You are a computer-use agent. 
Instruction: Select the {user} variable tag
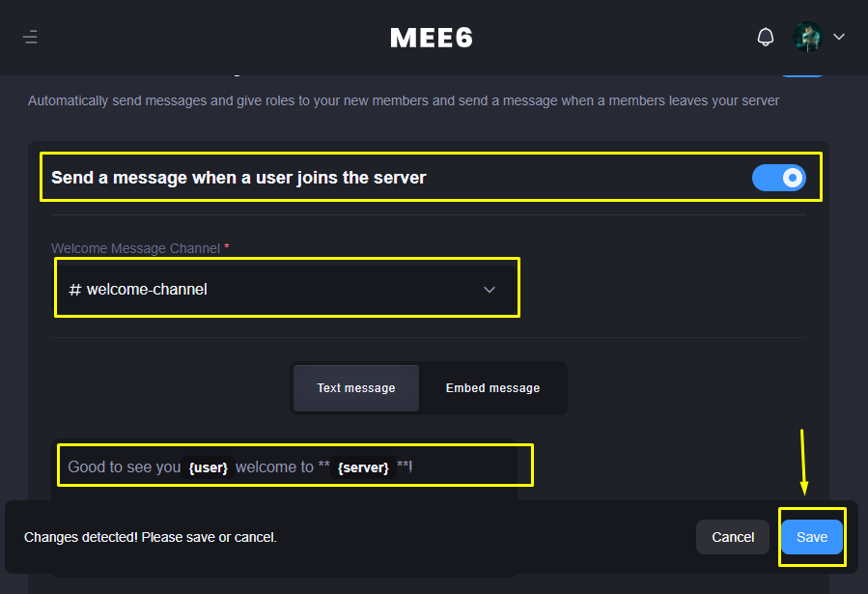click(209, 467)
